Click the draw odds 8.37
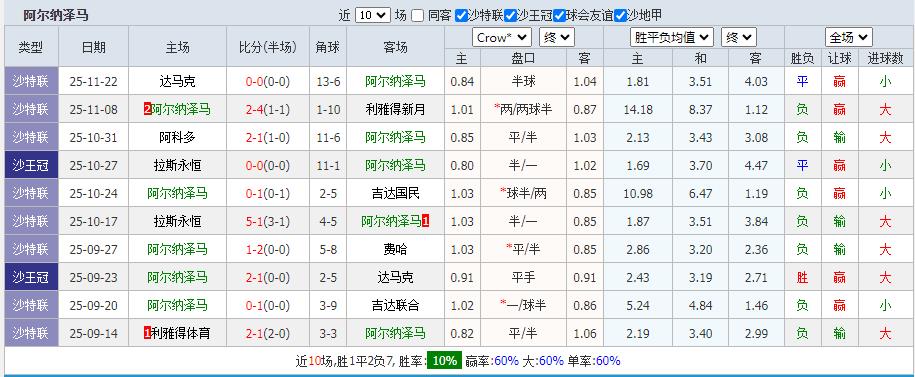 pyautogui.click(x=700, y=110)
